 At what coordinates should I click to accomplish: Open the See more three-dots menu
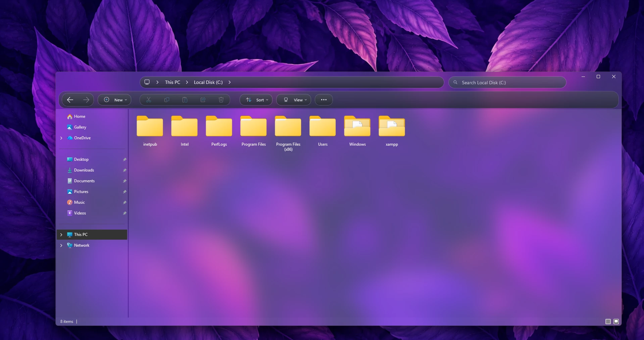[324, 100]
